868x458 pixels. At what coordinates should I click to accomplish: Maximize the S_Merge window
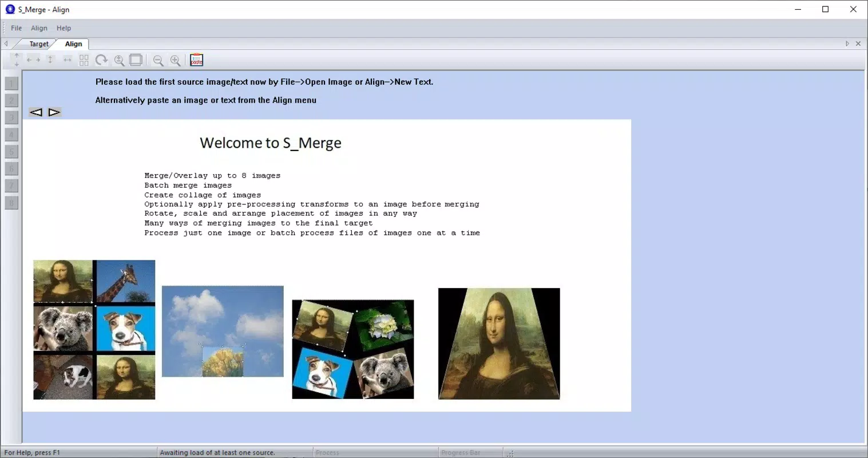point(825,9)
